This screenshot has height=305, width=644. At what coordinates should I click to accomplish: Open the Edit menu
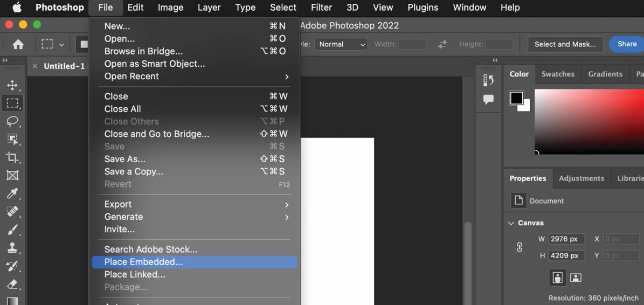135,8
